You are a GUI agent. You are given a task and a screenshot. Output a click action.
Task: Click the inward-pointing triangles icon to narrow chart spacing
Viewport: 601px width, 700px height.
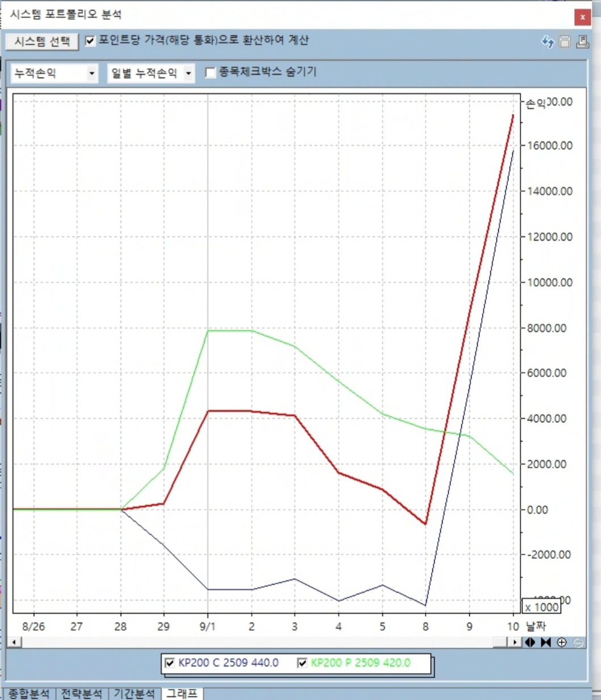(x=546, y=642)
